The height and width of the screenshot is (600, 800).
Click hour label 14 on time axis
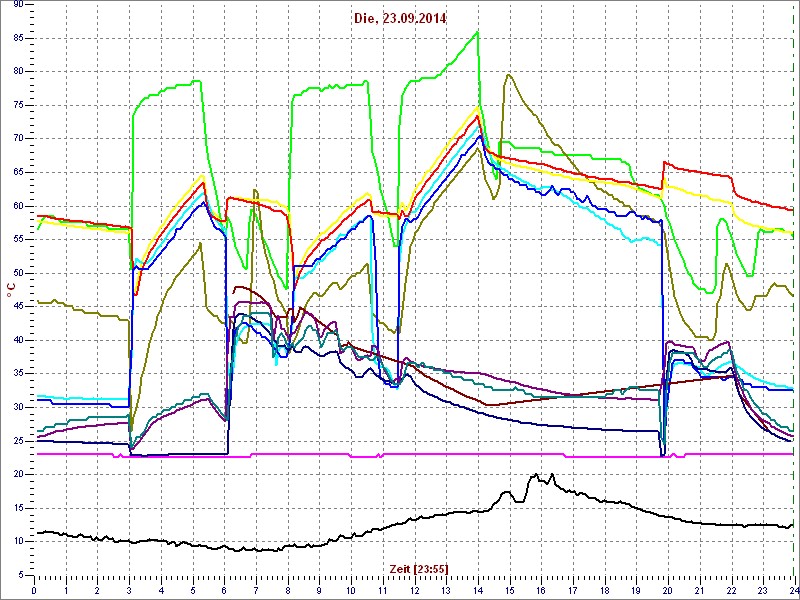coord(477,591)
